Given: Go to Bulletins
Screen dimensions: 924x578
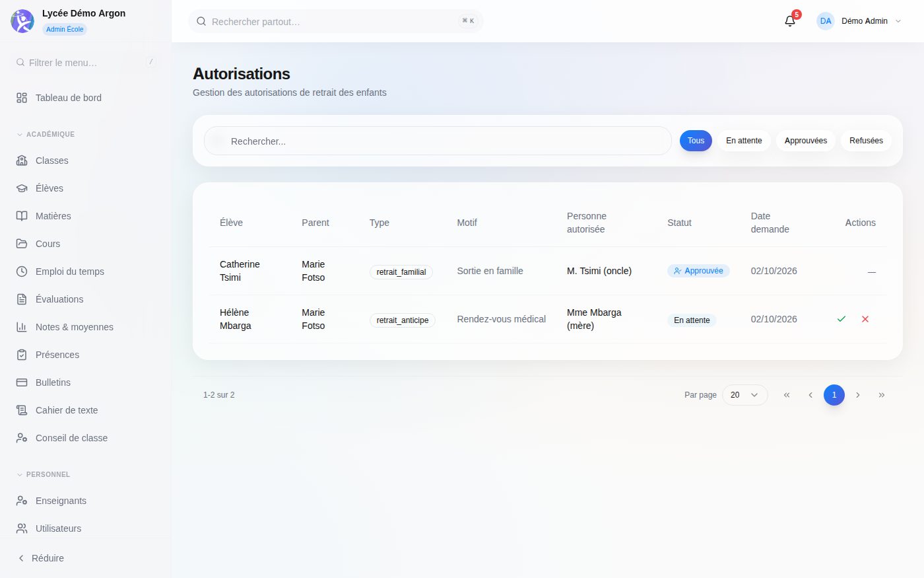Looking at the screenshot, I should tap(86, 382).
